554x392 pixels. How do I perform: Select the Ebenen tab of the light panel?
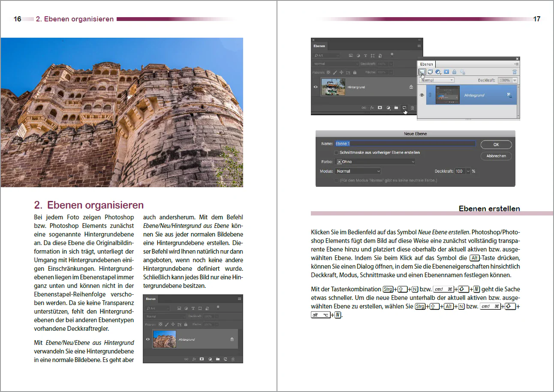click(x=427, y=64)
